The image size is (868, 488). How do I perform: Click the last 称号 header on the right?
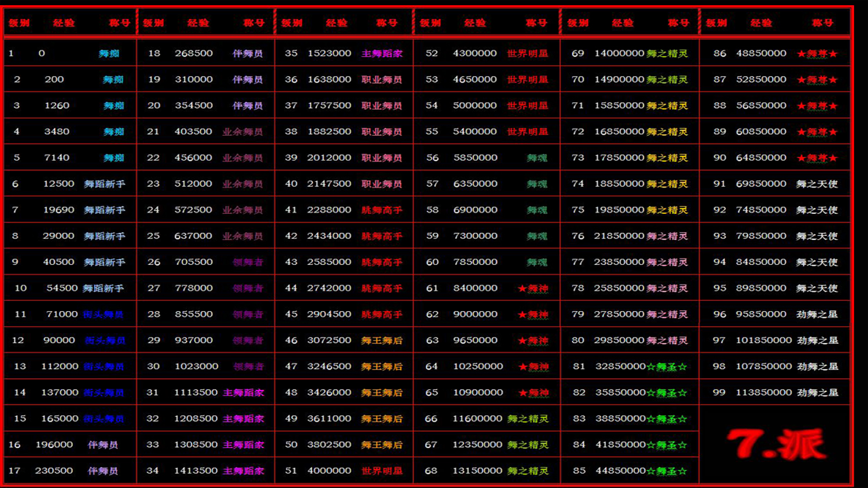[x=822, y=23]
